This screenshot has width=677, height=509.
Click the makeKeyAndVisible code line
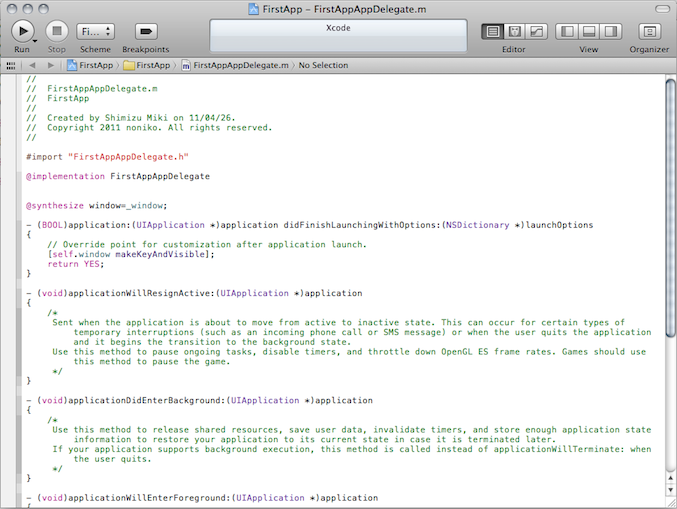(x=131, y=254)
